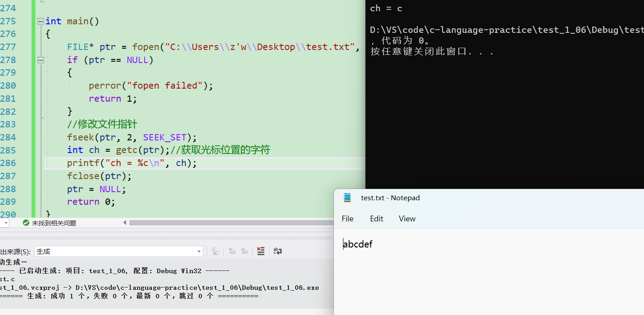Open the File menu in Notepad
Viewport: 644px width, 315px height.
(347, 219)
